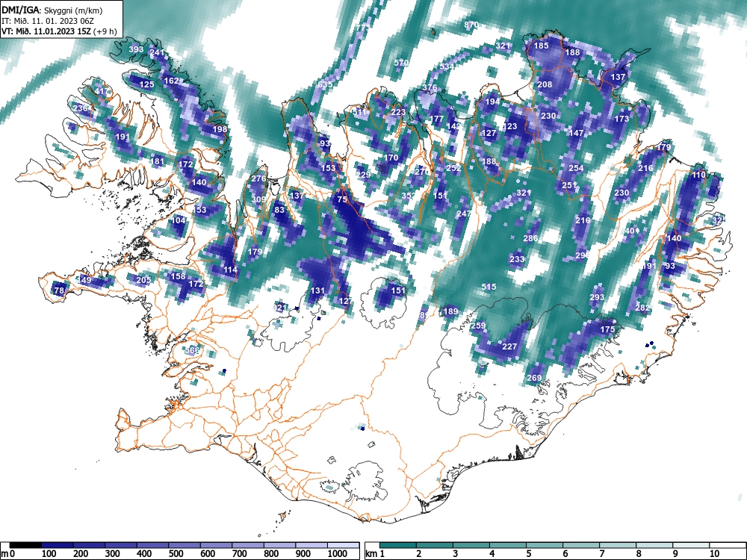
Task: Click the visibility value 635
Action: click(325, 84)
